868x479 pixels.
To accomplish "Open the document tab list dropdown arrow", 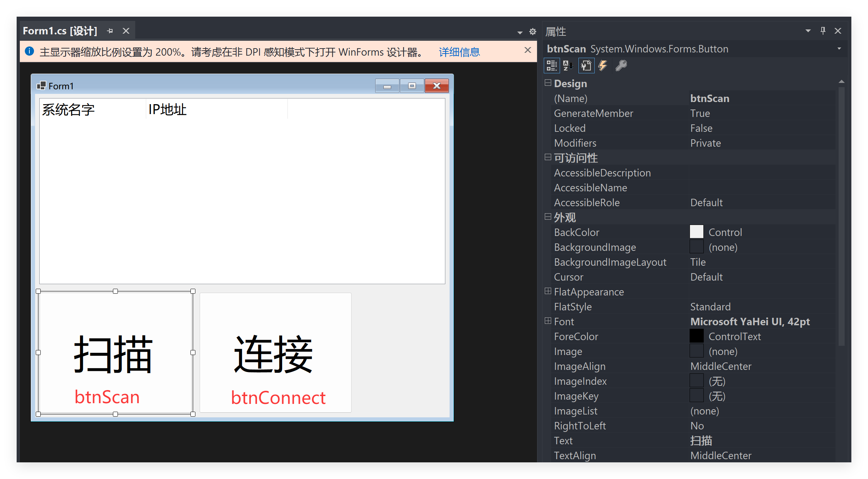I will 520,32.
